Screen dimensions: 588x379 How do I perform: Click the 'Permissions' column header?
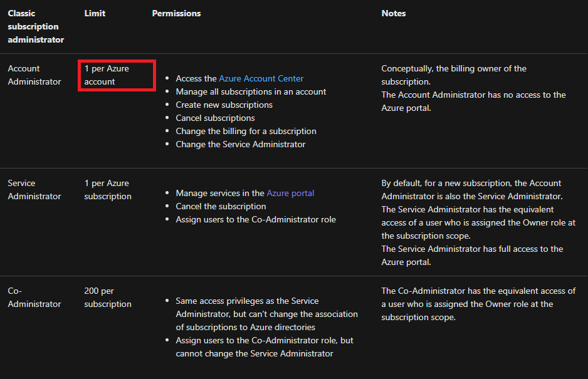(x=176, y=13)
